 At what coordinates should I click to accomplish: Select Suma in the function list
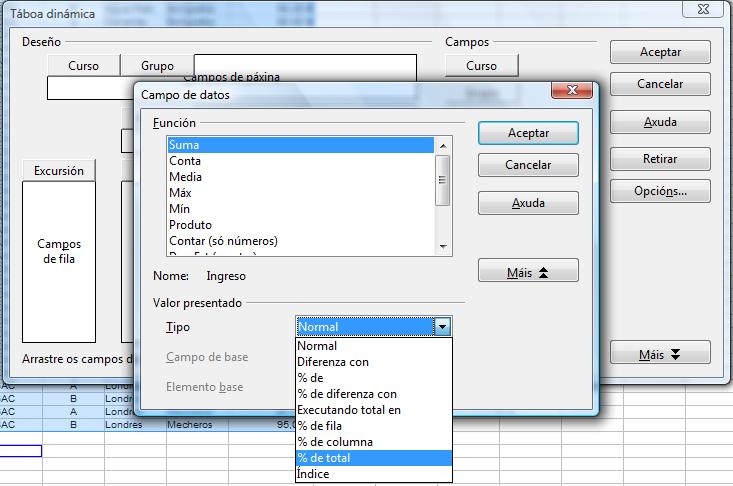coord(300,145)
